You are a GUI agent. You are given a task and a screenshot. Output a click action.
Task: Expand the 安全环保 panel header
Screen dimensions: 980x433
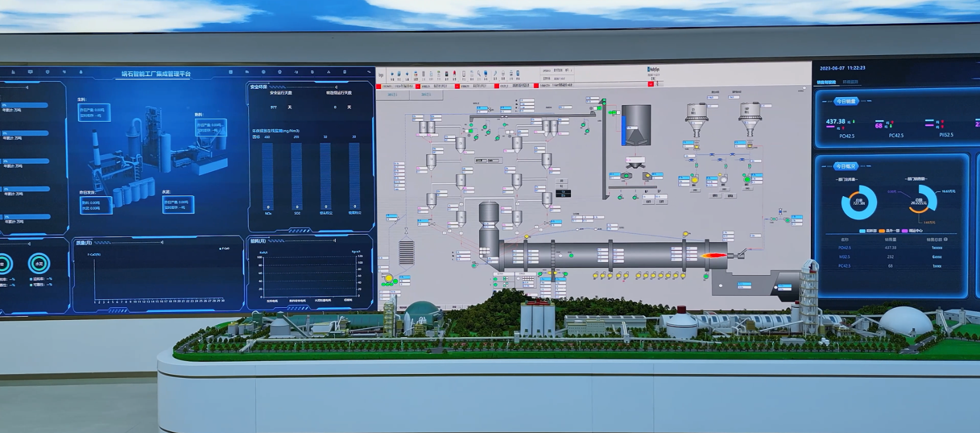point(259,87)
